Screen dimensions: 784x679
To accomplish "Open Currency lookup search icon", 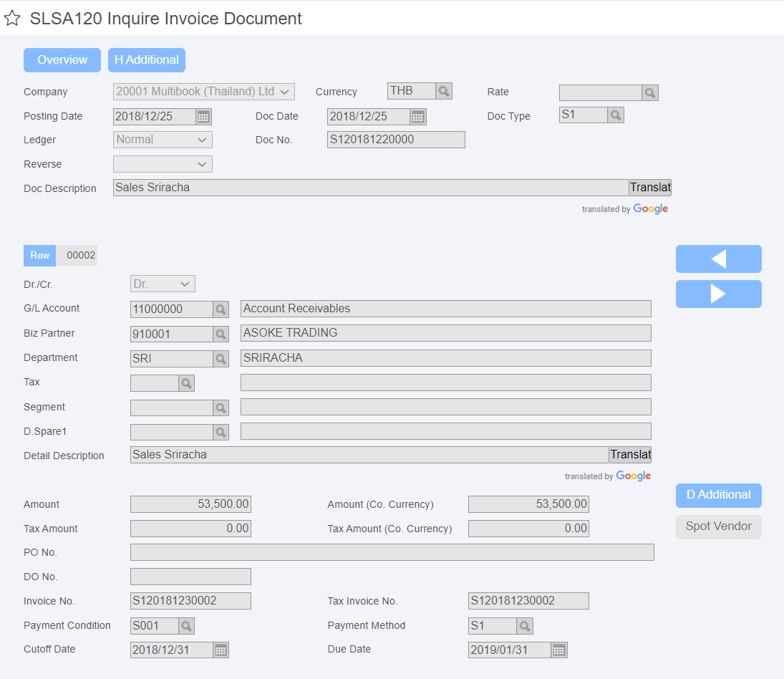I will 443,91.
